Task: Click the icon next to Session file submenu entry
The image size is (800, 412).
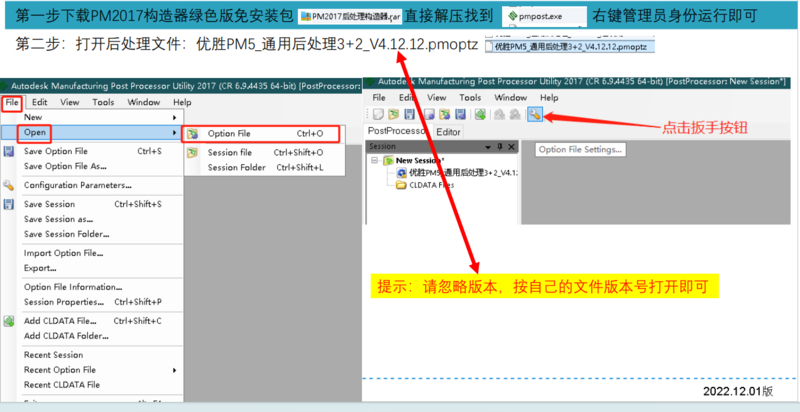Action: [x=192, y=152]
